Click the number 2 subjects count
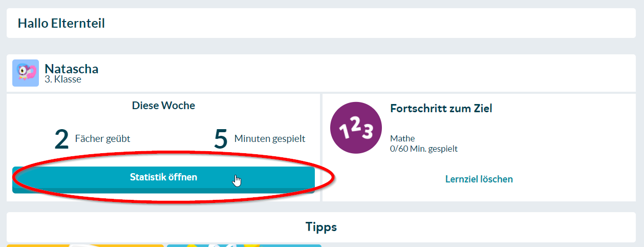Screen dimensions: 644x247 [x=61, y=139]
